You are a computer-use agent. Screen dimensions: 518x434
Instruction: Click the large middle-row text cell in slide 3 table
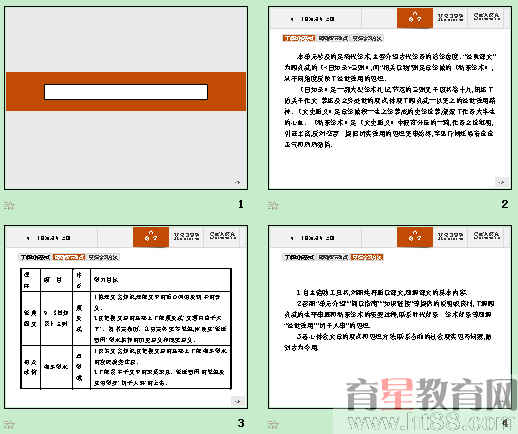tap(160, 318)
